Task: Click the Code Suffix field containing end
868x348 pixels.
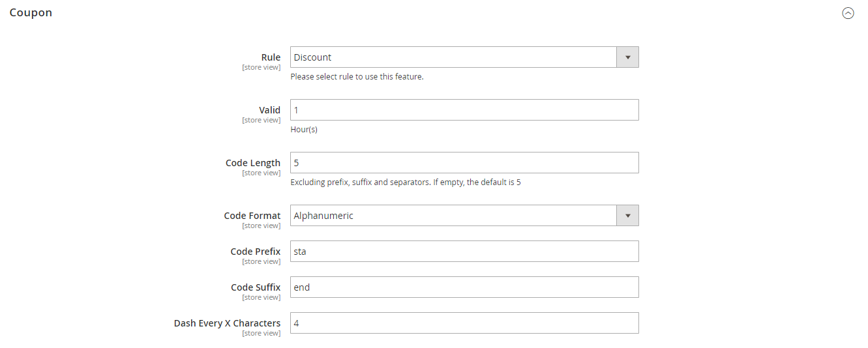Action: 464,287
